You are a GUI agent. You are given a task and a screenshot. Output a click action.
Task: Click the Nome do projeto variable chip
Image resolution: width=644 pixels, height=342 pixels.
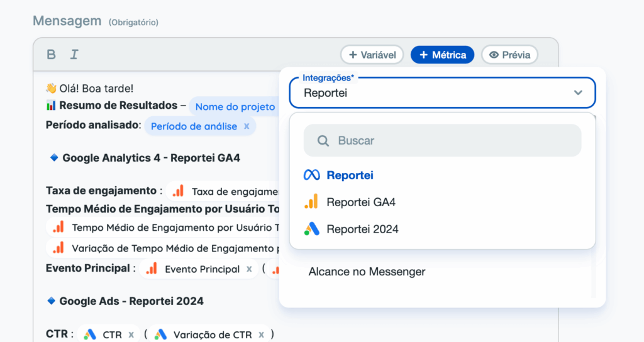pyautogui.click(x=235, y=107)
